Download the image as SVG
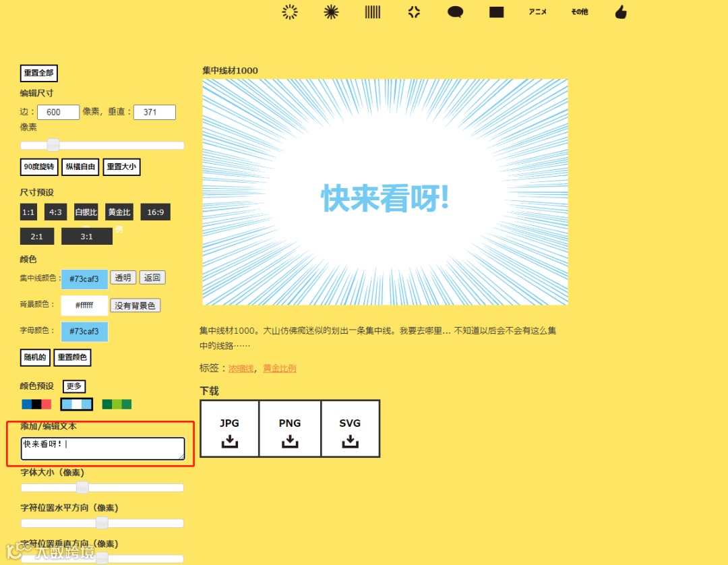This screenshot has width=728, height=565. pos(350,429)
